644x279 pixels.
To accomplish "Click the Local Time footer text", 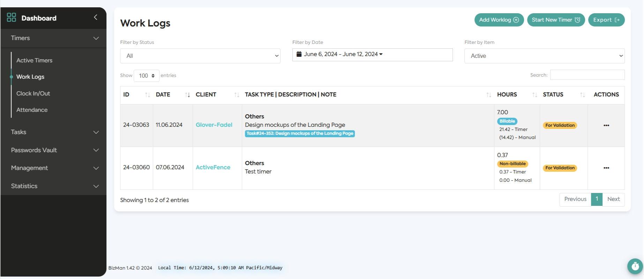I will [x=220, y=268].
